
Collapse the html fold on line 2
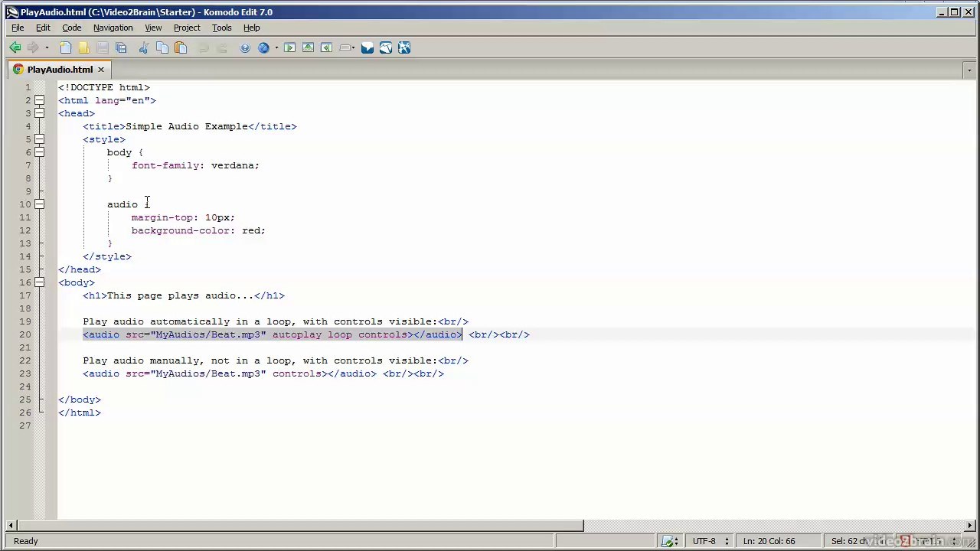(39, 100)
